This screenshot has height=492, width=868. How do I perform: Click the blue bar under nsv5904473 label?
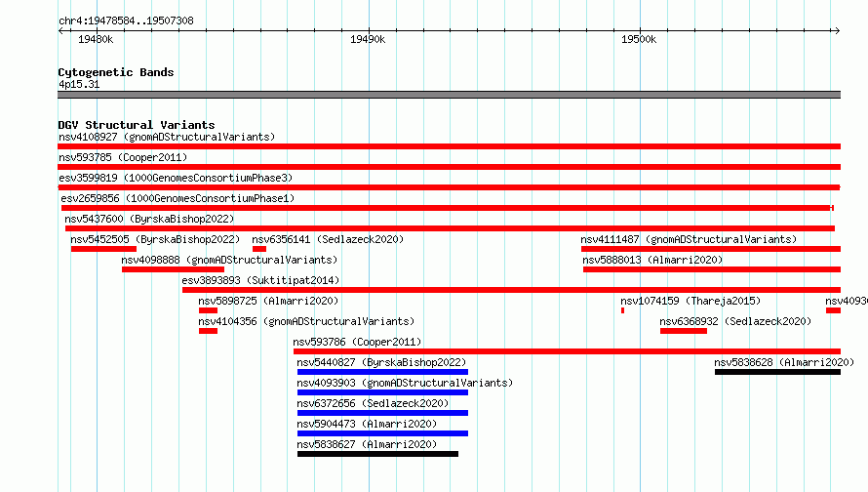click(x=382, y=433)
